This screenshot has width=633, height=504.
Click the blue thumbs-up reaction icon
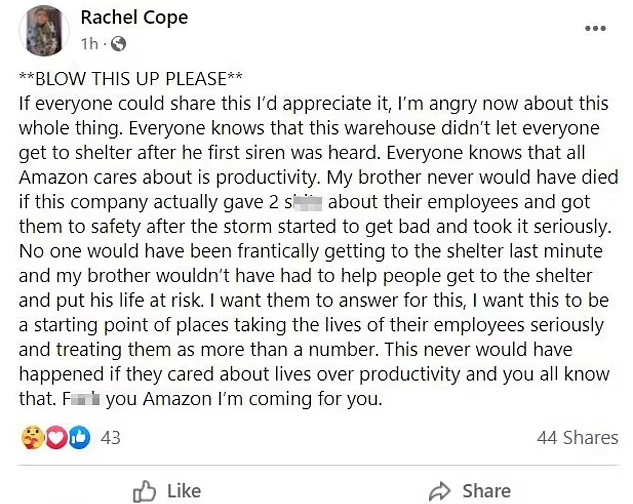point(80,437)
